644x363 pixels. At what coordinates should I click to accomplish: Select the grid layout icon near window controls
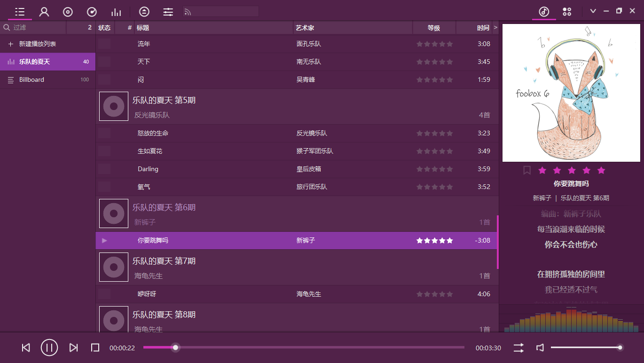(x=567, y=11)
